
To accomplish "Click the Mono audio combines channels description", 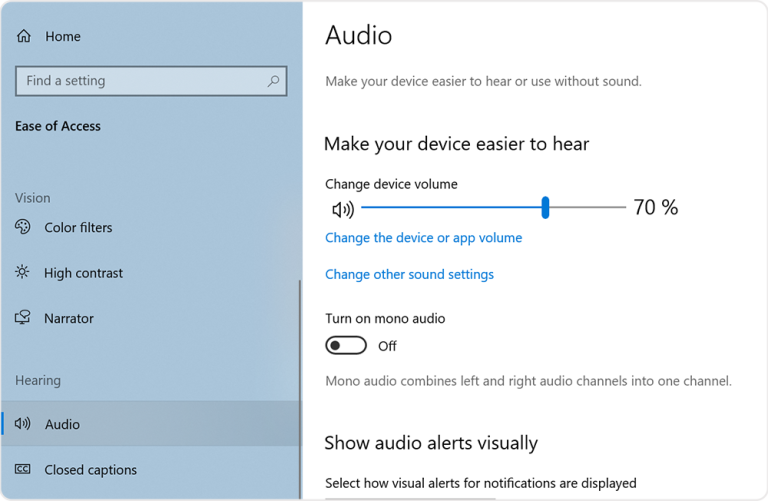I will pyautogui.click(x=528, y=381).
